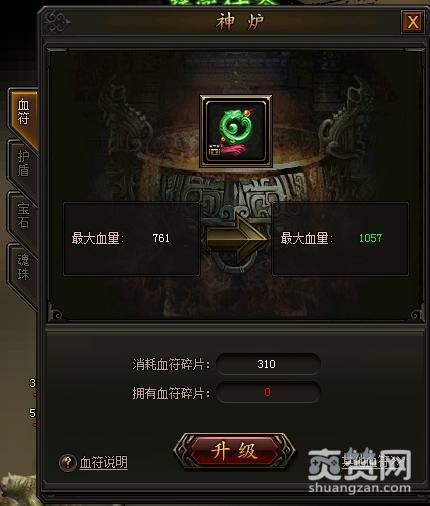Click the question mark help icon

[x=68, y=462]
